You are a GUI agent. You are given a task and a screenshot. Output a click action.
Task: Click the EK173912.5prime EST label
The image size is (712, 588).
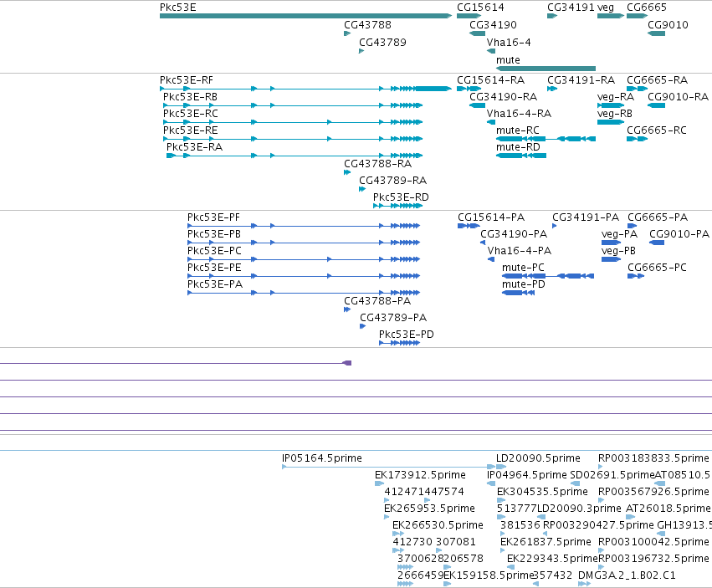point(420,475)
